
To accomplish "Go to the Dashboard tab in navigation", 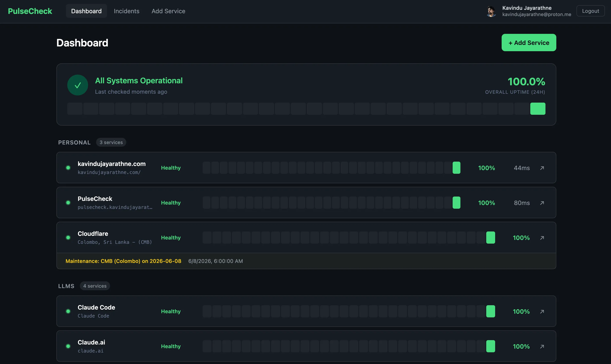I will [x=86, y=11].
